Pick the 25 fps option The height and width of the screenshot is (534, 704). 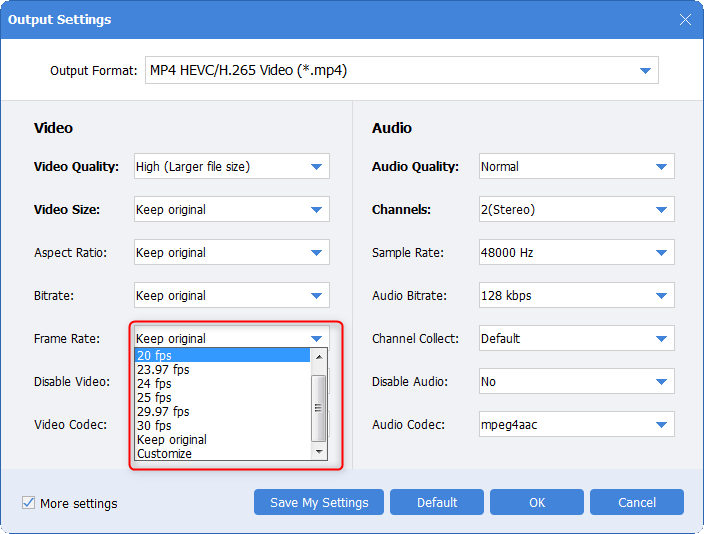tap(223, 397)
